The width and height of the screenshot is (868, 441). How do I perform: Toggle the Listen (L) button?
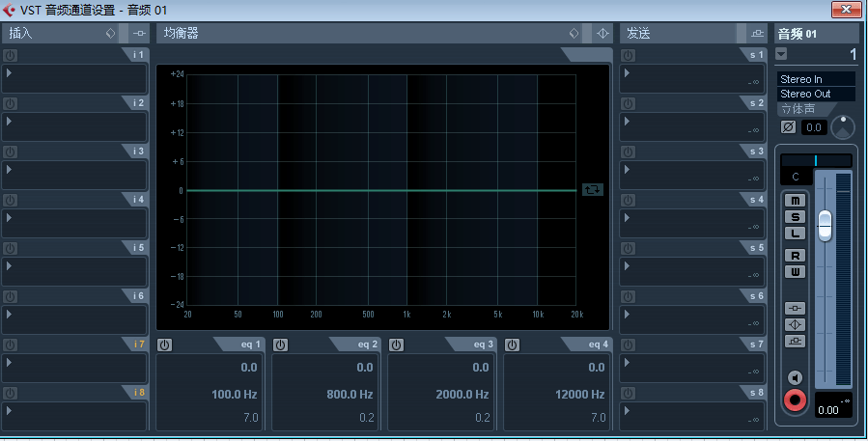coord(795,234)
